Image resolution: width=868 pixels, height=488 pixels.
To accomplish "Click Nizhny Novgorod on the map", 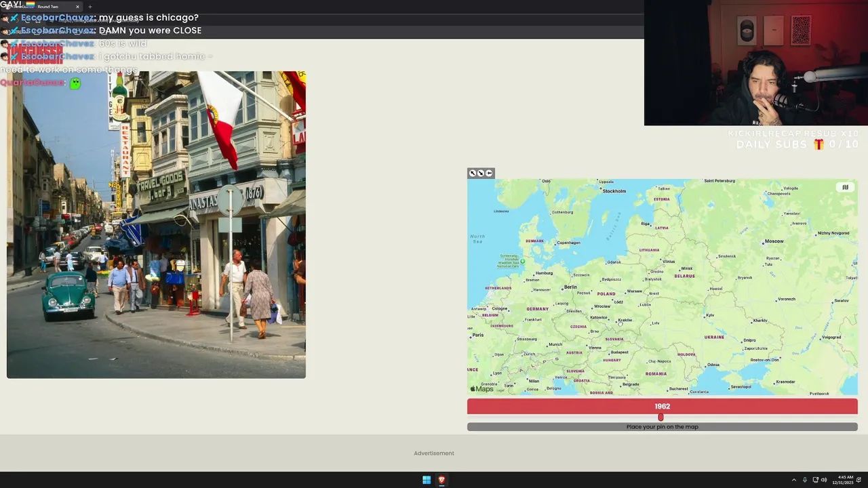I will pyautogui.click(x=833, y=233).
